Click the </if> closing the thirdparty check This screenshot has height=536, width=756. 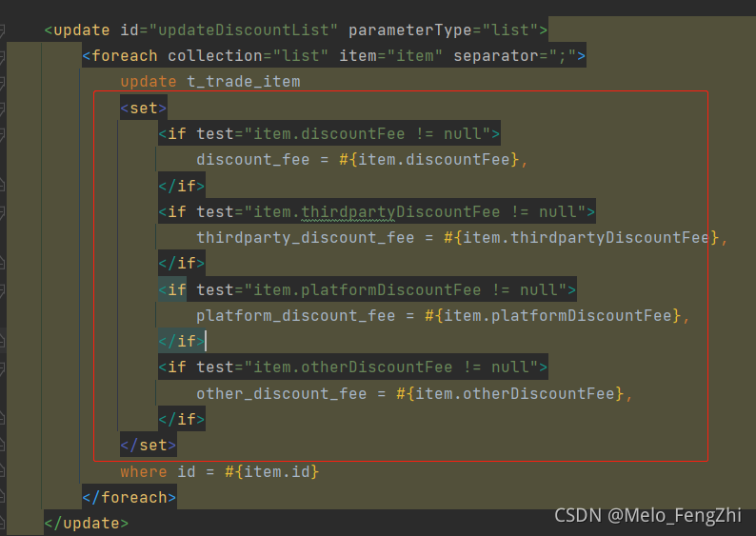(x=182, y=263)
